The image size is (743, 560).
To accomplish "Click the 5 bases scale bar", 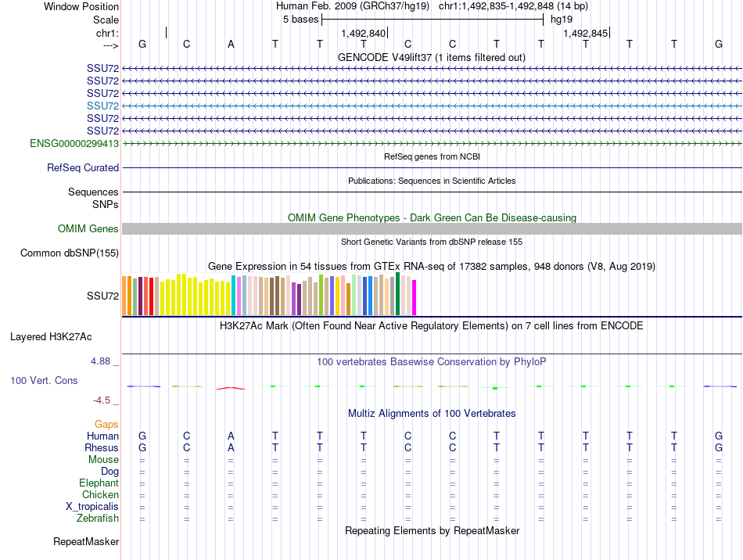I will (432, 19).
